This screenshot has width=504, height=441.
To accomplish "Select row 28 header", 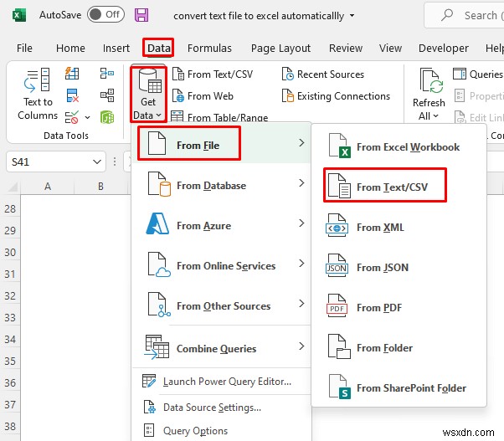I will tap(10, 208).
